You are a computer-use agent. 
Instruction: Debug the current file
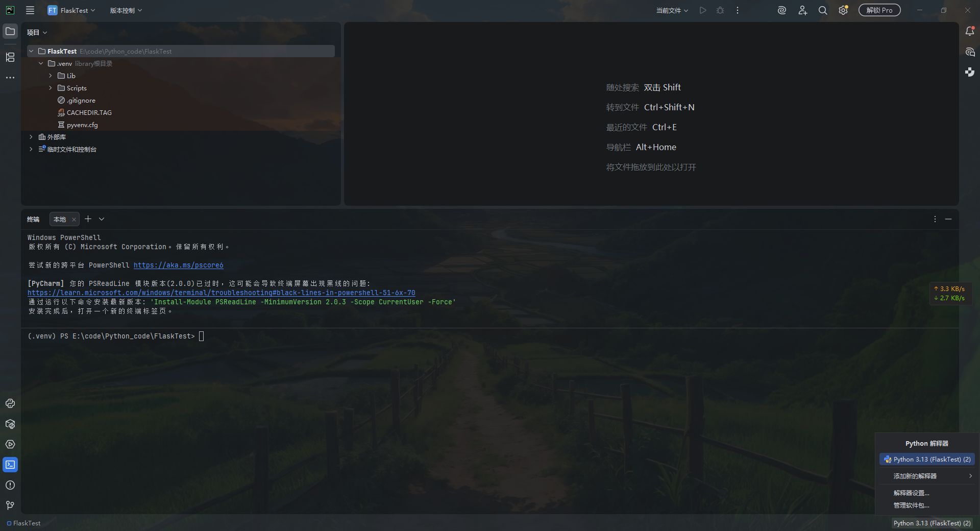(720, 10)
